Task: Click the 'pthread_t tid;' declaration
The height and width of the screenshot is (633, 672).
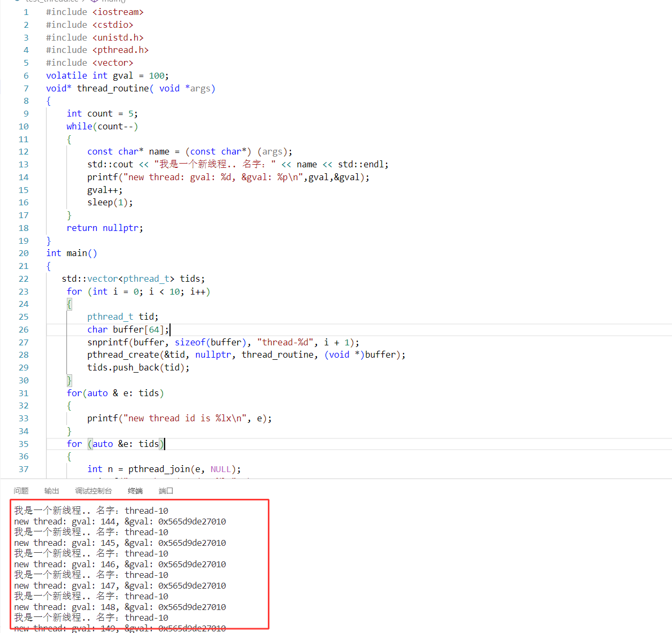Action: point(123,316)
